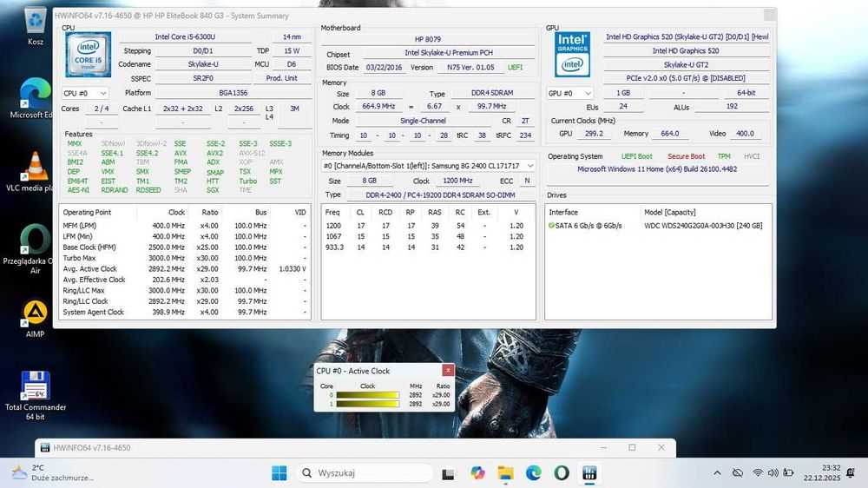Click the TPM indicator
This screenshot has height=488, width=868.
724,157
